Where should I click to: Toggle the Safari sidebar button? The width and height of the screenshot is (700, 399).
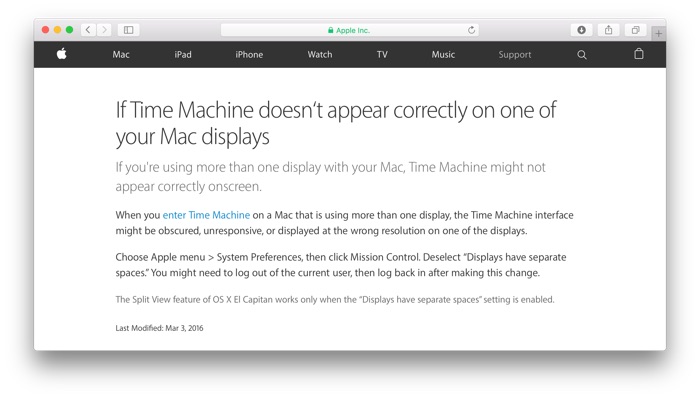pyautogui.click(x=129, y=30)
